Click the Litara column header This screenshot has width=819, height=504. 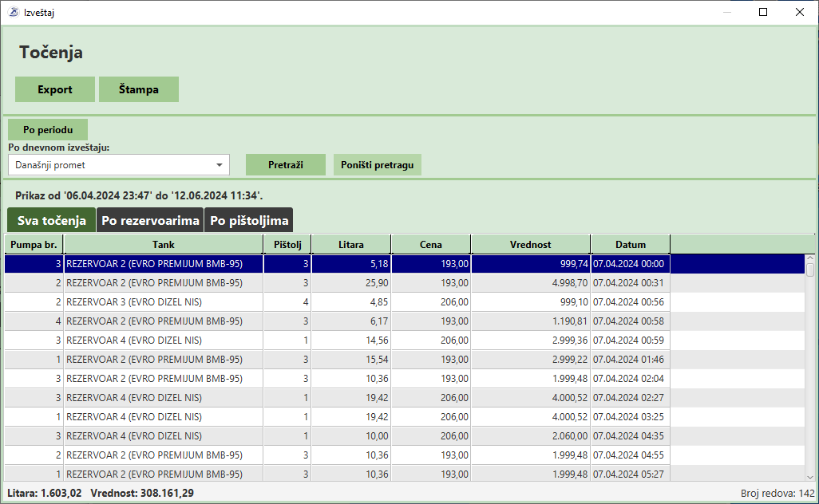(x=350, y=244)
